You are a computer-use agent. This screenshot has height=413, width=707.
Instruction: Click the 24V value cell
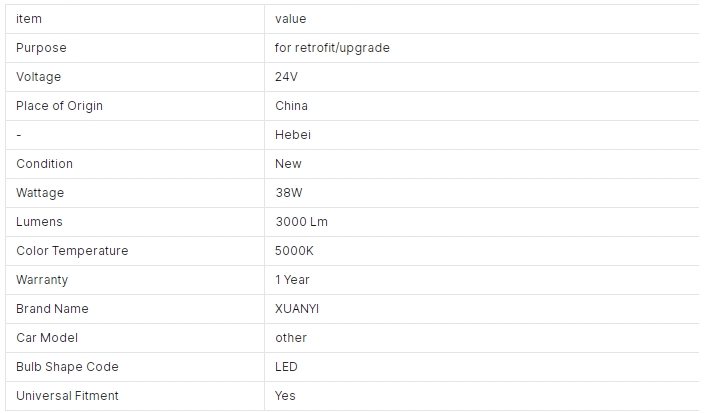pos(482,77)
